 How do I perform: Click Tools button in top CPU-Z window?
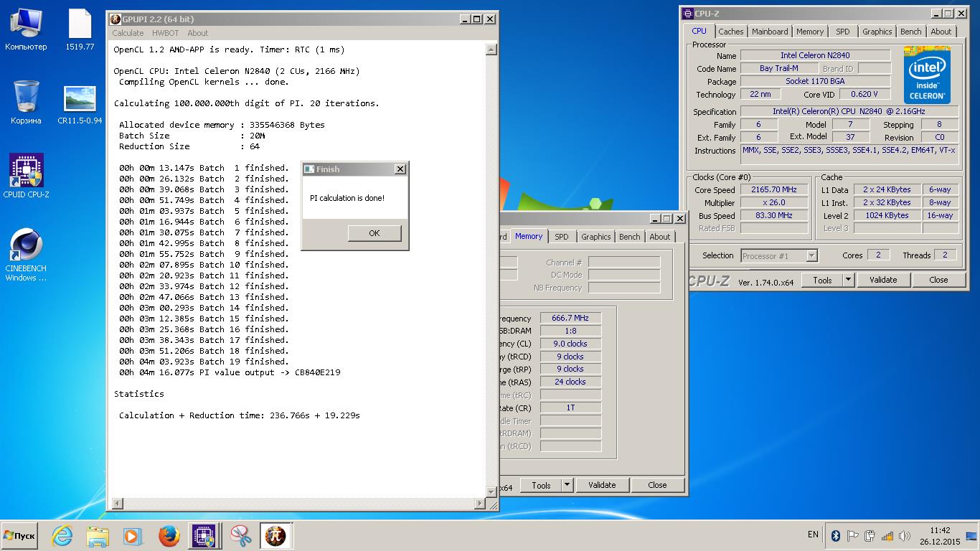pyautogui.click(x=822, y=280)
